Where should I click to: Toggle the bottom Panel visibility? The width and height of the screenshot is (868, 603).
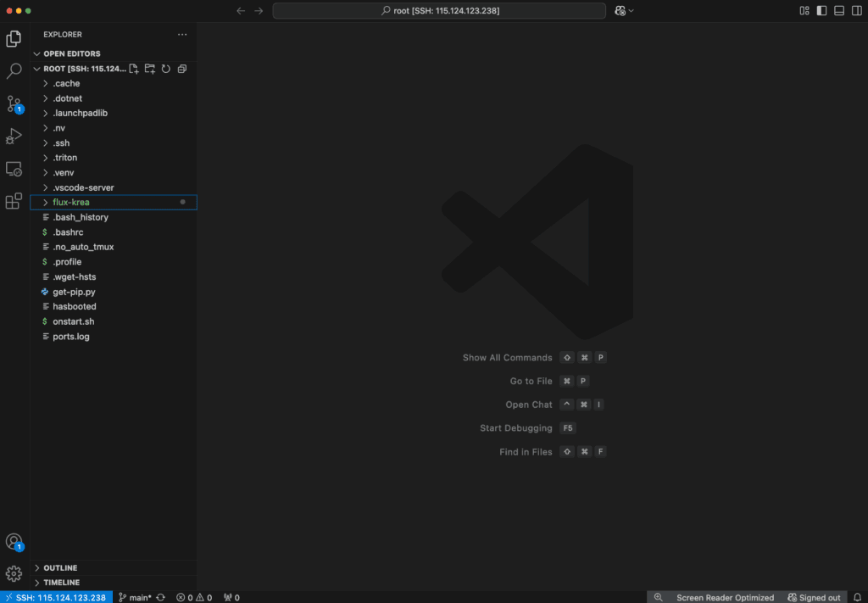click(839, 10)
